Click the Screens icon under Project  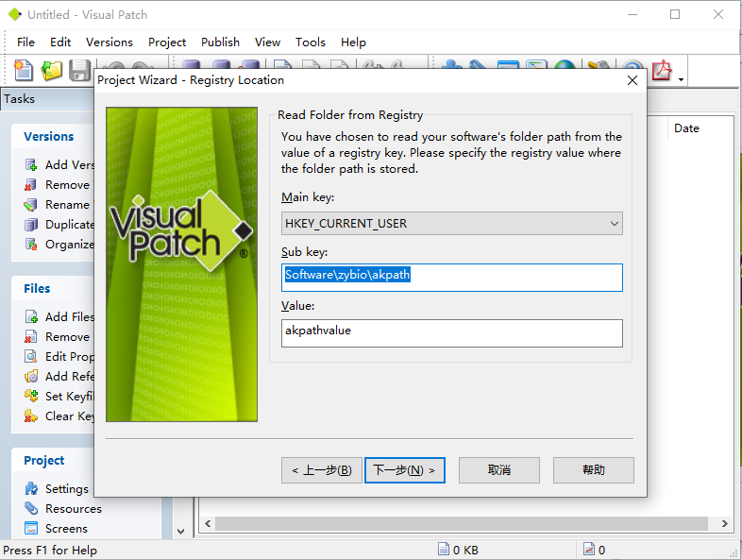[x=31, y=528]
